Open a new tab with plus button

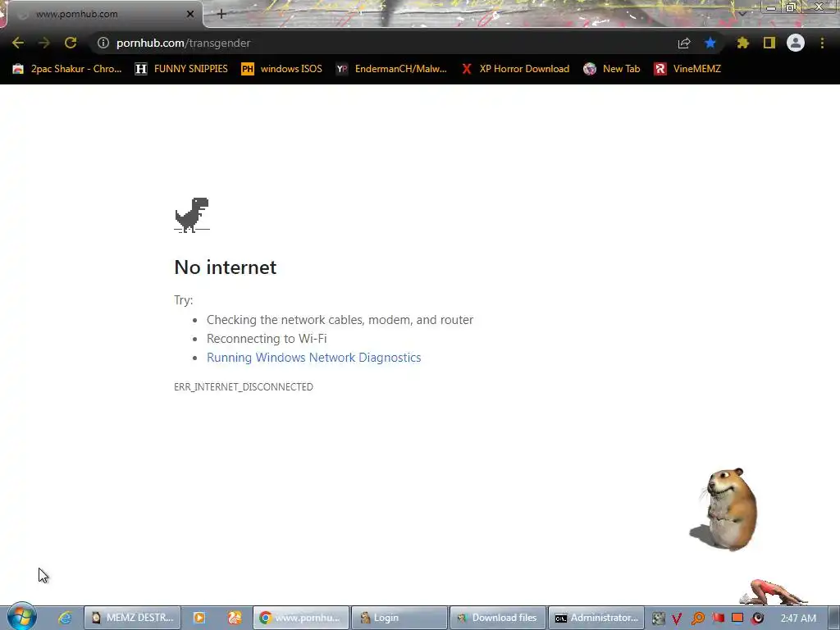point(221,14)
